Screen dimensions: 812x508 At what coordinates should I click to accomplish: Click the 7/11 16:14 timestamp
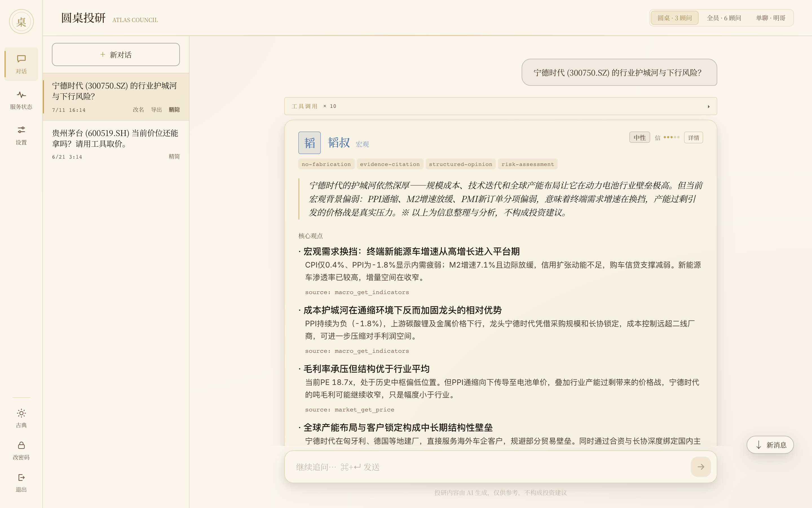69,110
